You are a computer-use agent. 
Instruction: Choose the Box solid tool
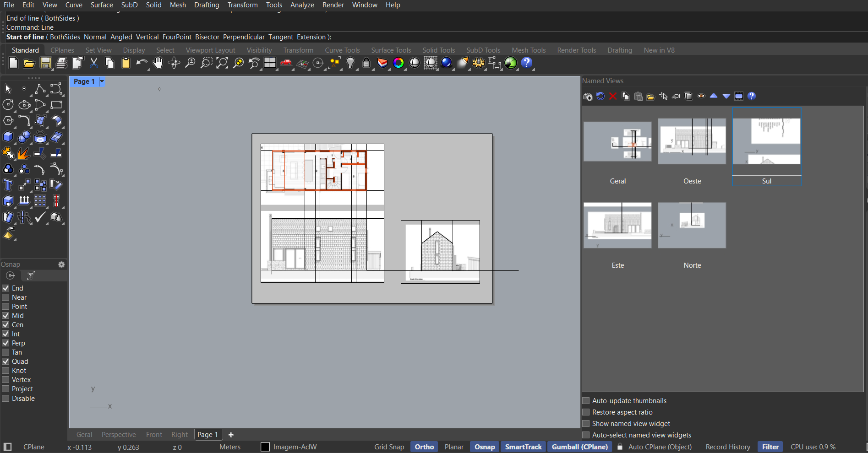tap(8, 137)
